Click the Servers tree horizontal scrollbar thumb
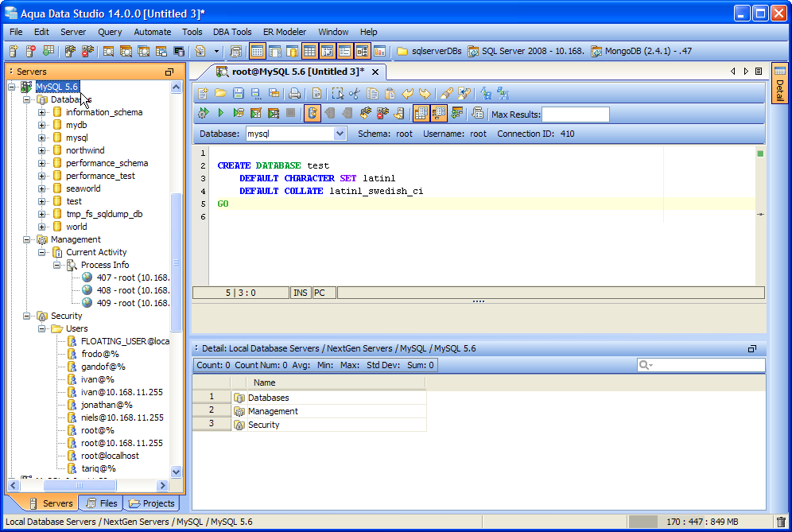The width and height of the screenshot is (792, 532). click(80, 486)
